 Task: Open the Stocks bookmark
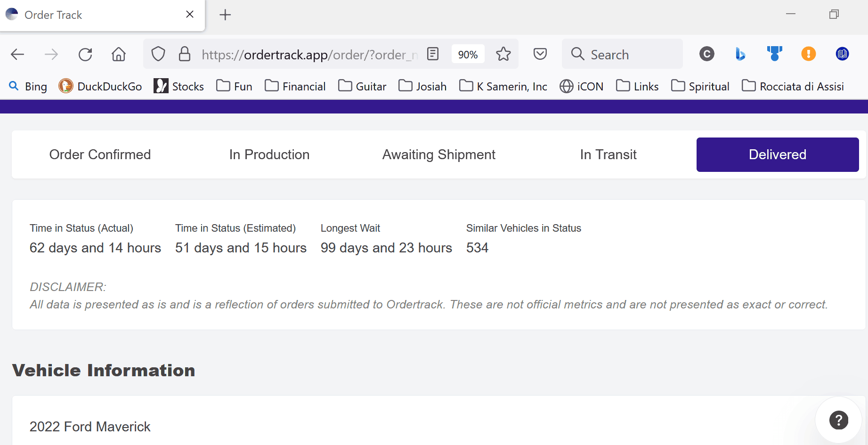click(x=179, y=87)
